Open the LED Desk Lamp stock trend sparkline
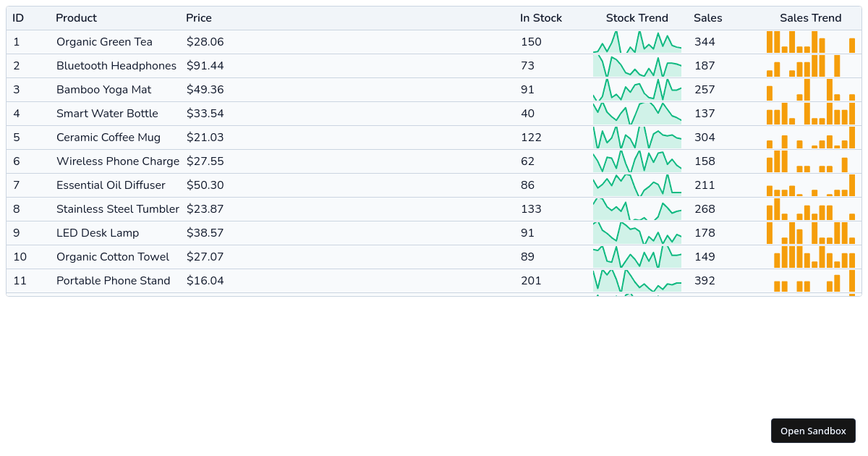 point(637,233)
